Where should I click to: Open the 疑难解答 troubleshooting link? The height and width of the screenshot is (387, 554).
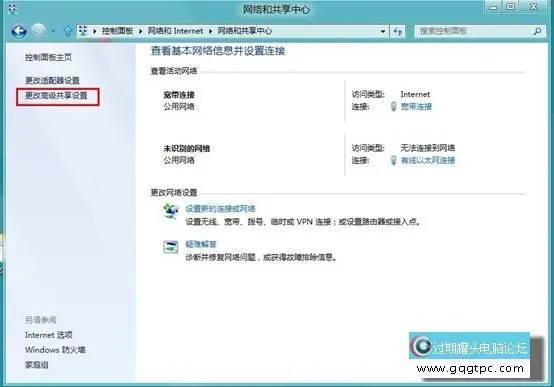pyautogui.click(x=201, y=244)
